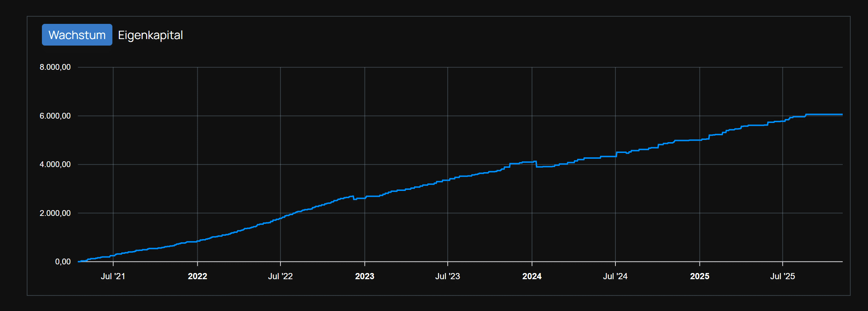Select the 4.000,00 y-axis label
Screen dimensions: 868x311
point(55,165)
